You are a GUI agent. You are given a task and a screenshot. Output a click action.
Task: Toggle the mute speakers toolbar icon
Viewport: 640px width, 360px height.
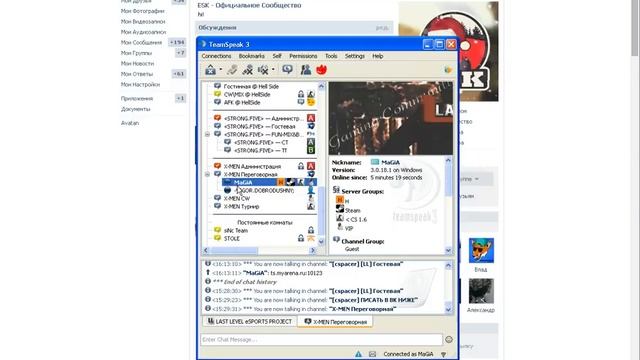pos(263,70)
